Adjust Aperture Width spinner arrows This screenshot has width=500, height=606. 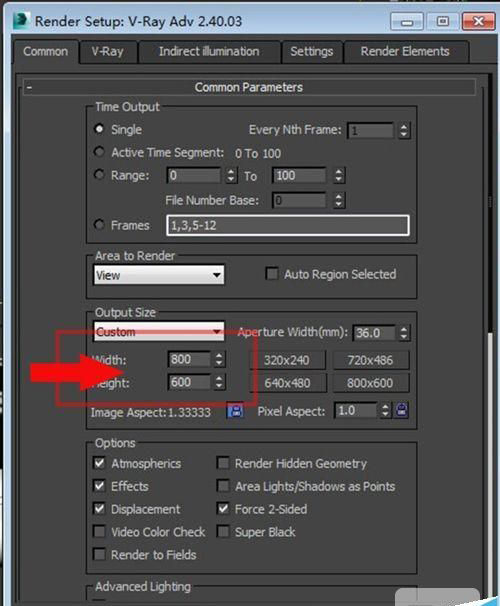404,333
